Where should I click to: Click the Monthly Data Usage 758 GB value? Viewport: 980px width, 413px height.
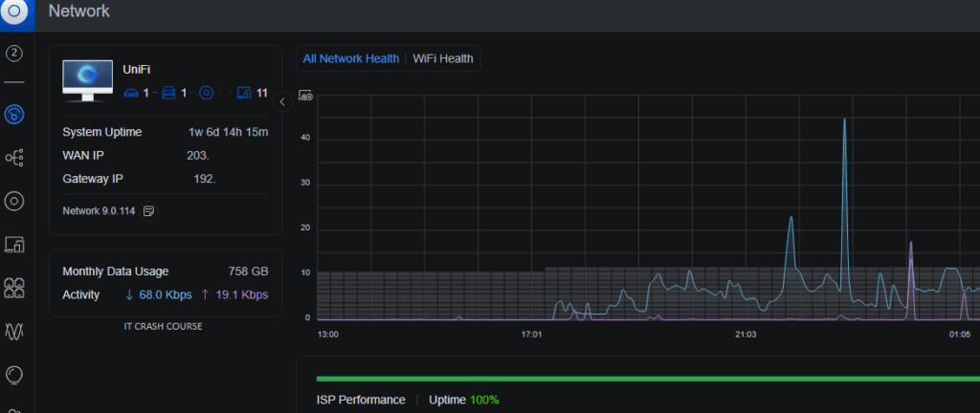(248, 272)
